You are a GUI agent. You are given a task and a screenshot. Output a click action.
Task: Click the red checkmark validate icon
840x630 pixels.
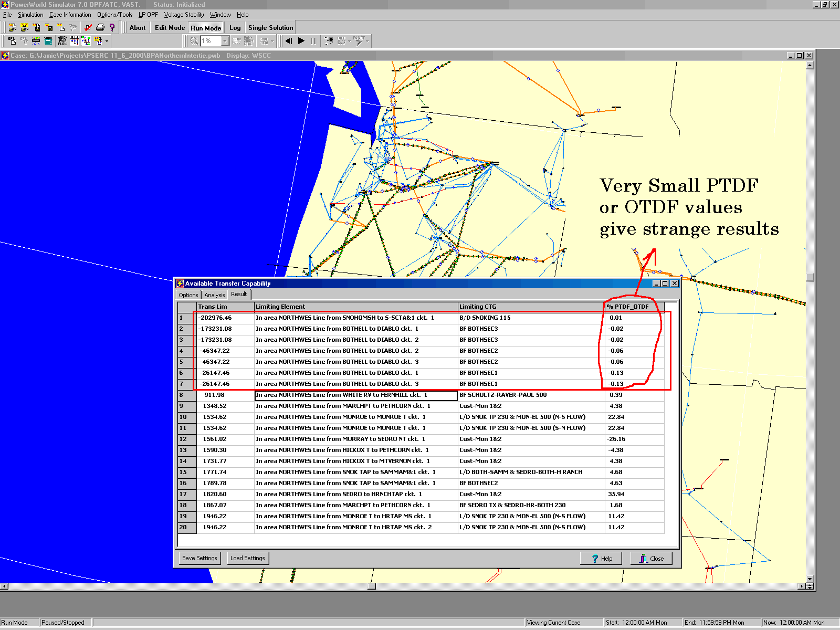pos(88,28)
